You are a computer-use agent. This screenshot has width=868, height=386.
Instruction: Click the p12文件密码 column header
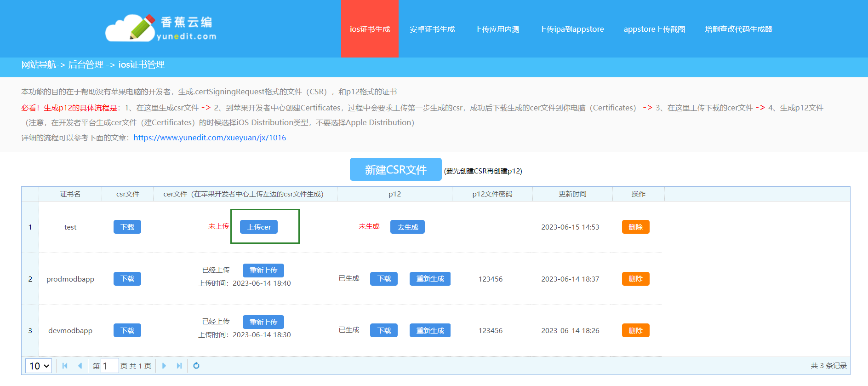pos(492,194)
